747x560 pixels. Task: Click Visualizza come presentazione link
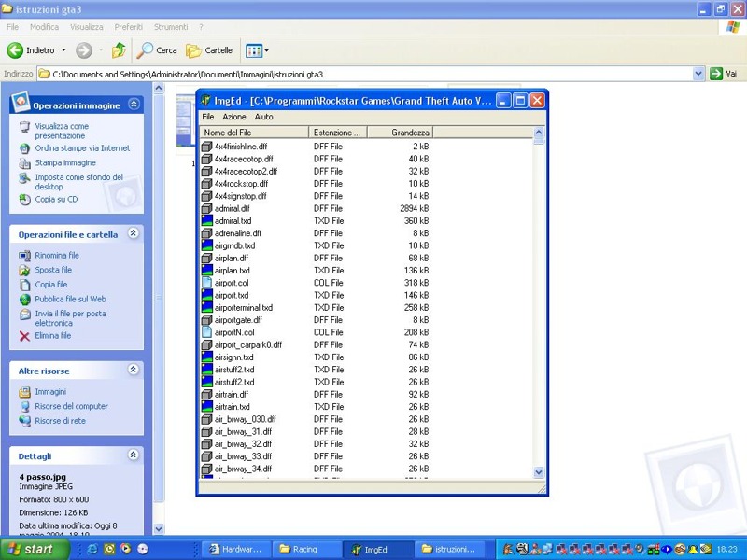point(62,131)
